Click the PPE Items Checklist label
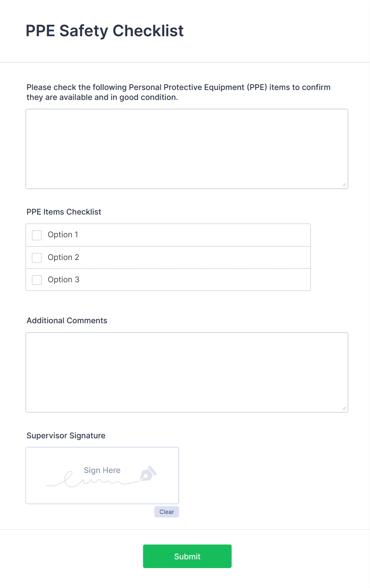Viewport: 370px width, 588px height. pyautogui.click(x=64, y=212)
